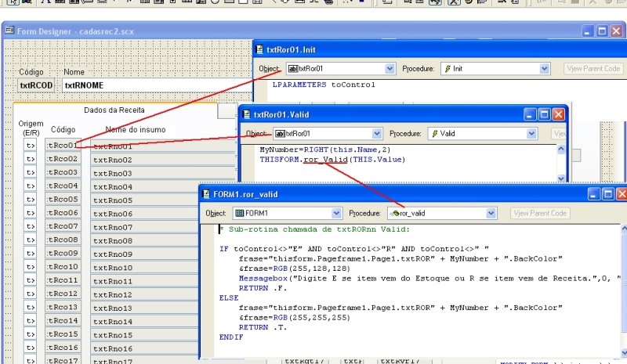
Task: Click the ENDIF keyword line
Action: (x=231, y=337)
